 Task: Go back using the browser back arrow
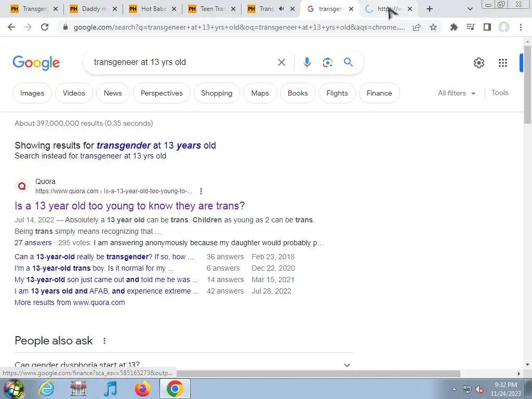click(x=11, y=27)
